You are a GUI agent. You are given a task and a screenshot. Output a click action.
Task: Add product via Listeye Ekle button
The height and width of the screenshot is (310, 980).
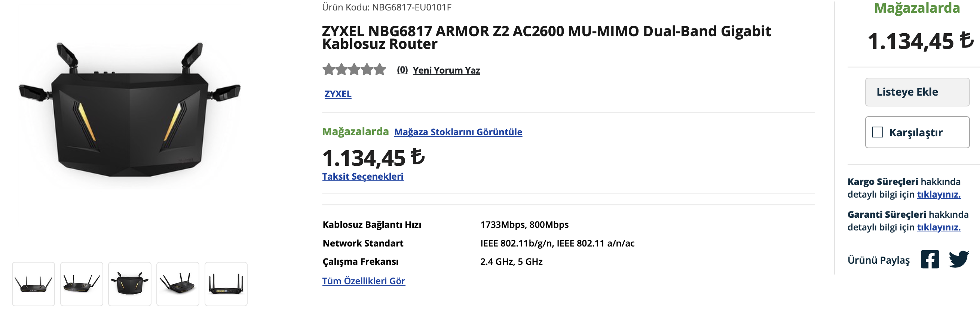point(917,92)
